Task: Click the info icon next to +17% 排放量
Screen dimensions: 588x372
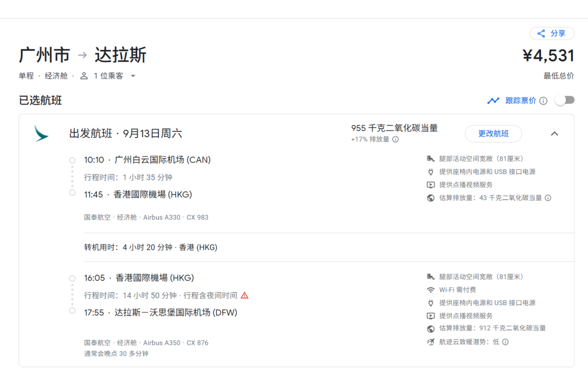Action: coord(396,139)
